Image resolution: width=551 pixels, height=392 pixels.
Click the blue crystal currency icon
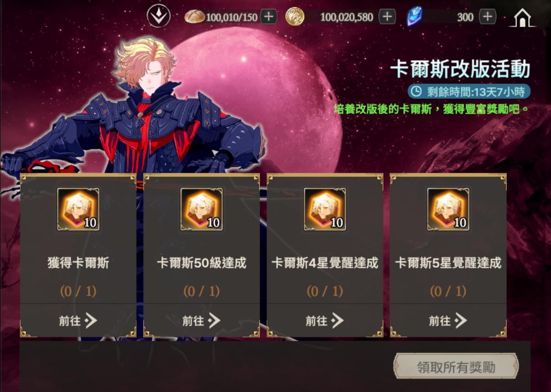click(x=415, y=16)
